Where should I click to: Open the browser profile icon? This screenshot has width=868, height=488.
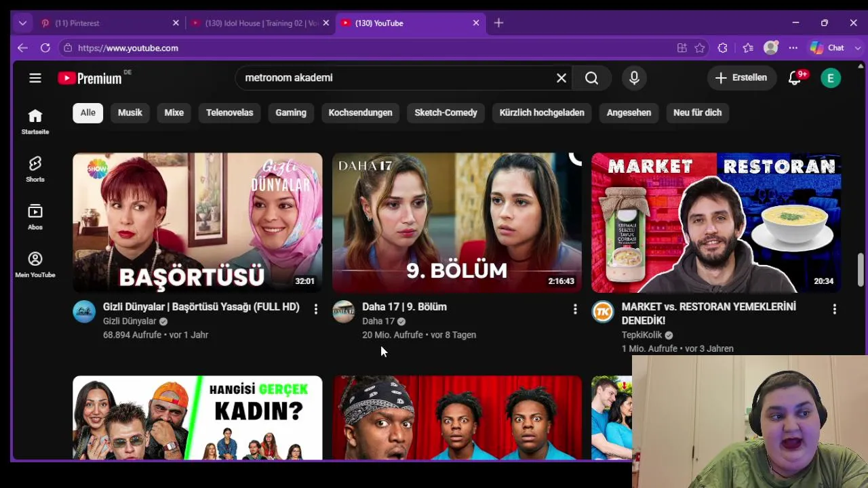click(x=770, y=48)
